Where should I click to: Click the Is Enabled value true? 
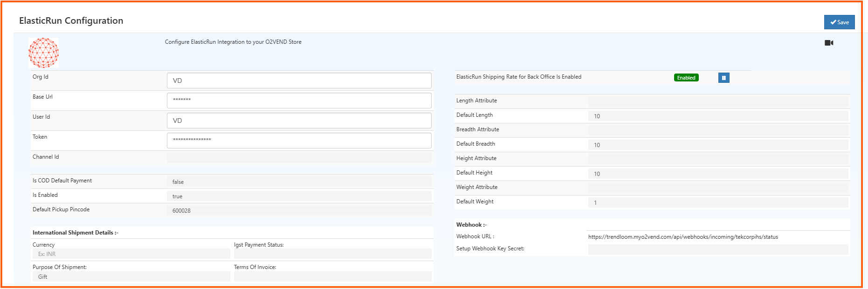(x=299, y=196)
